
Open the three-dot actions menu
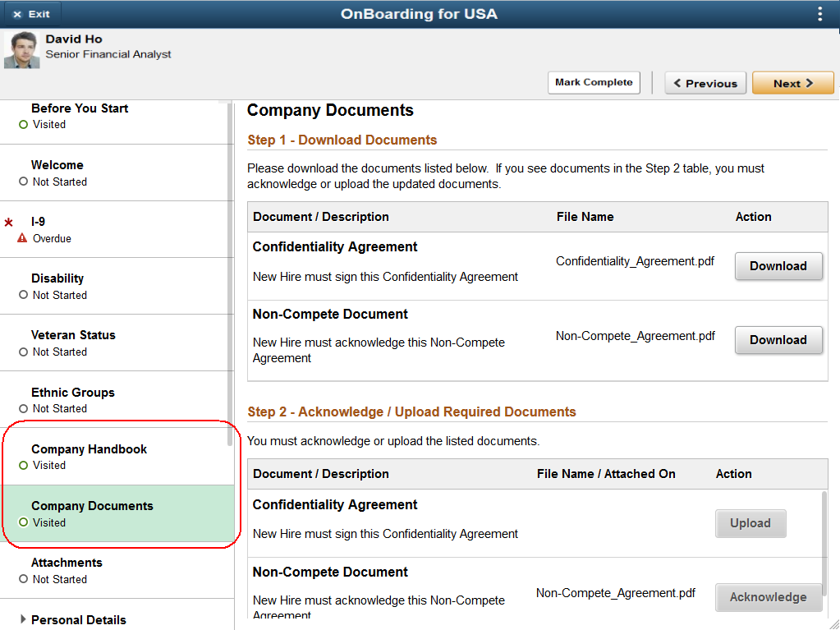[x=819, y=14]
